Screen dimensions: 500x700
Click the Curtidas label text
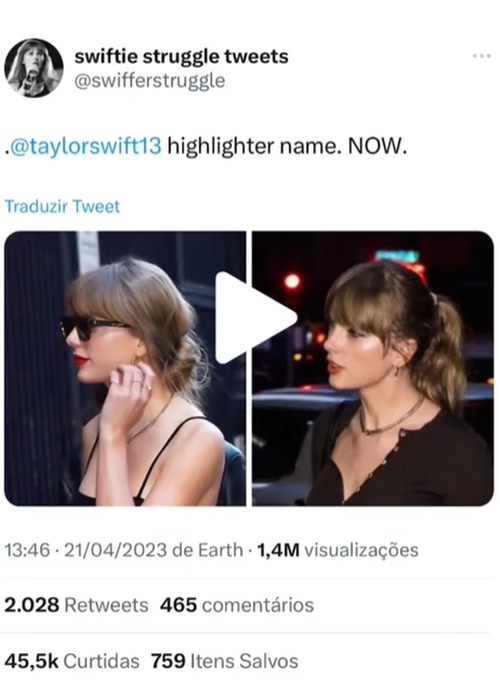tap(102, 661)
